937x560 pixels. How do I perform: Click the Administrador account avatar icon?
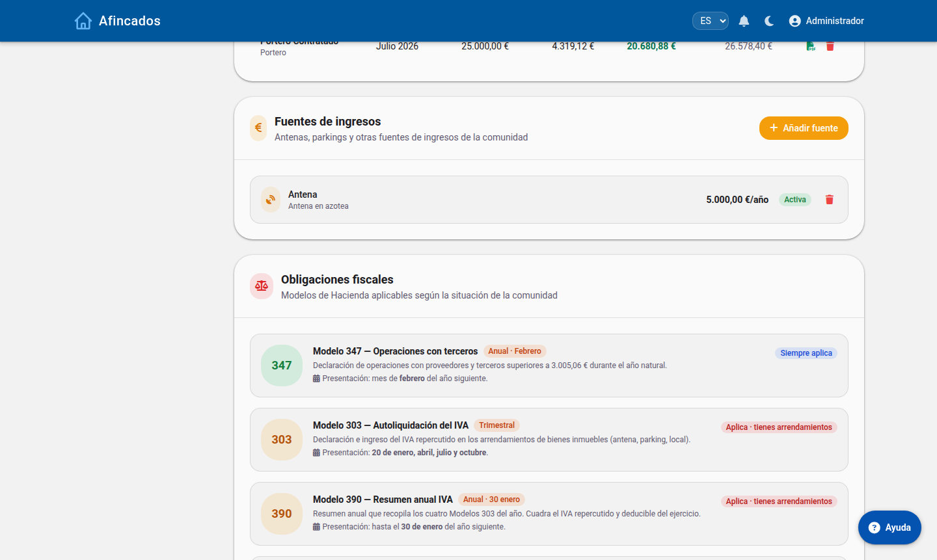(794, 21)
